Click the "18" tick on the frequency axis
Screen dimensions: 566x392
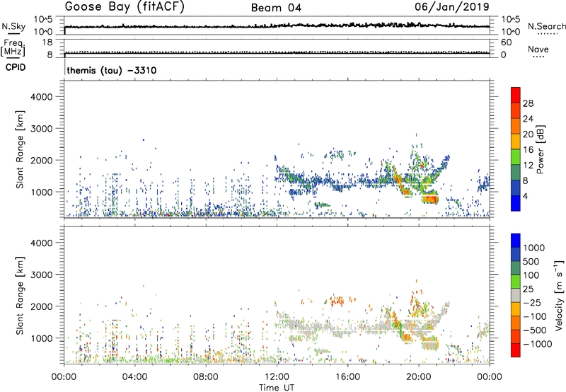[x=47, y=42]
